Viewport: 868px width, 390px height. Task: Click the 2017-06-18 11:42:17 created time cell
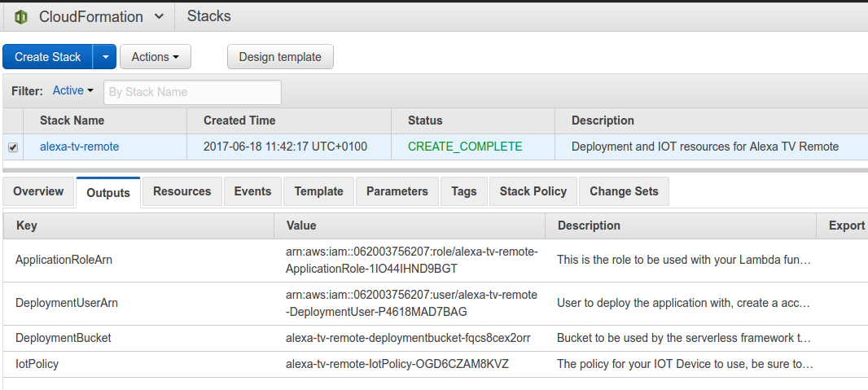285,147
